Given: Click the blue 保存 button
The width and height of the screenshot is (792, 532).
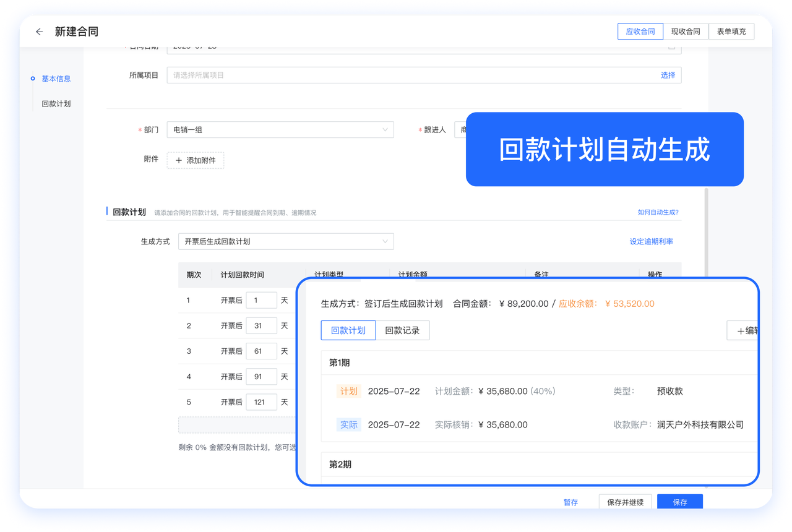Looking at the screenshot, I should click(679, 502).
